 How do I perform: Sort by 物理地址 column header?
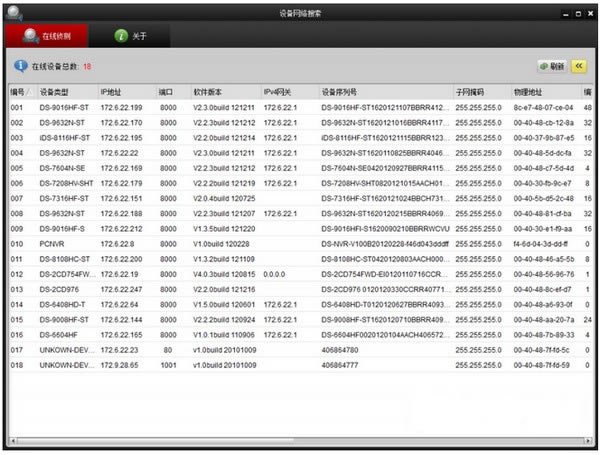(x=546, y=92)
